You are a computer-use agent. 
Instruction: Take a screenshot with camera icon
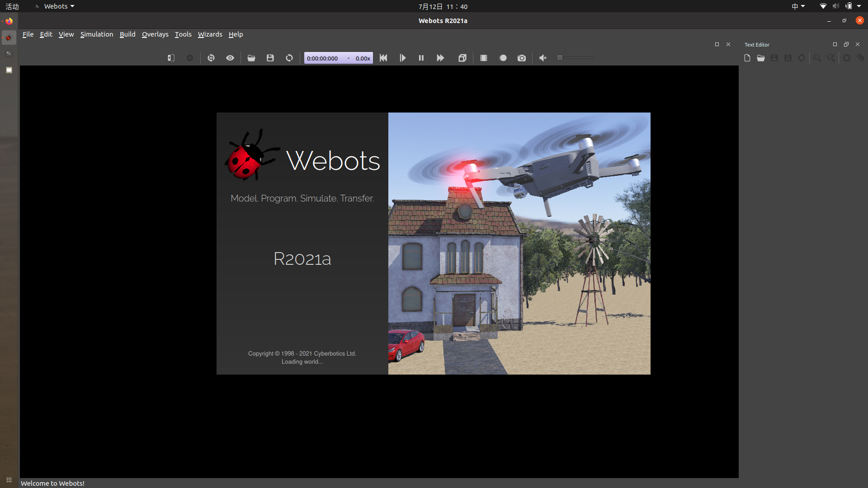pyautogui.click(x=522, y=58)
